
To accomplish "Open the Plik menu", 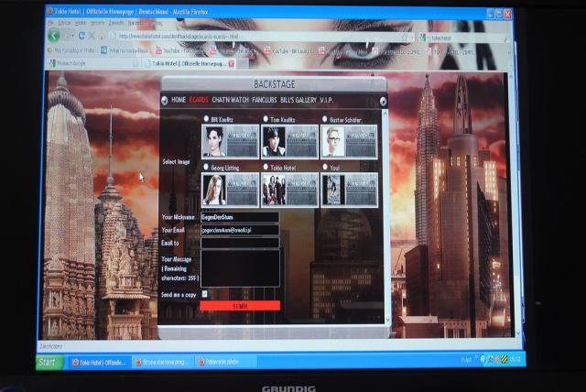I will point(51,23).
